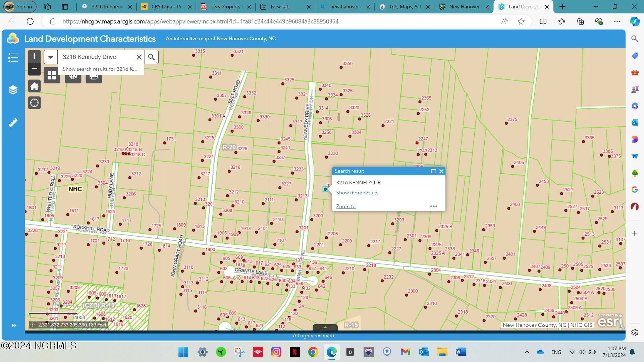Click Show more results link
The width and height of the screenshot is (644, 362).
357,193
